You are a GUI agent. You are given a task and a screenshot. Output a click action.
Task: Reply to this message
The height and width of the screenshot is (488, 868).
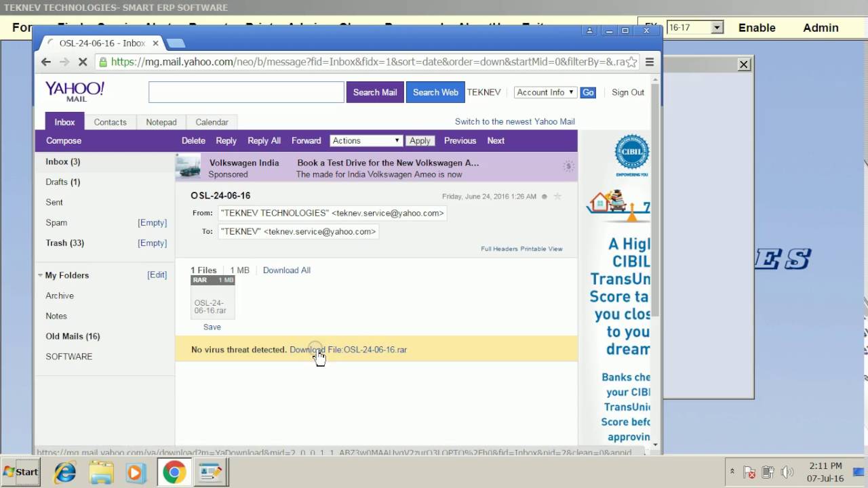[x=226, y=140]
